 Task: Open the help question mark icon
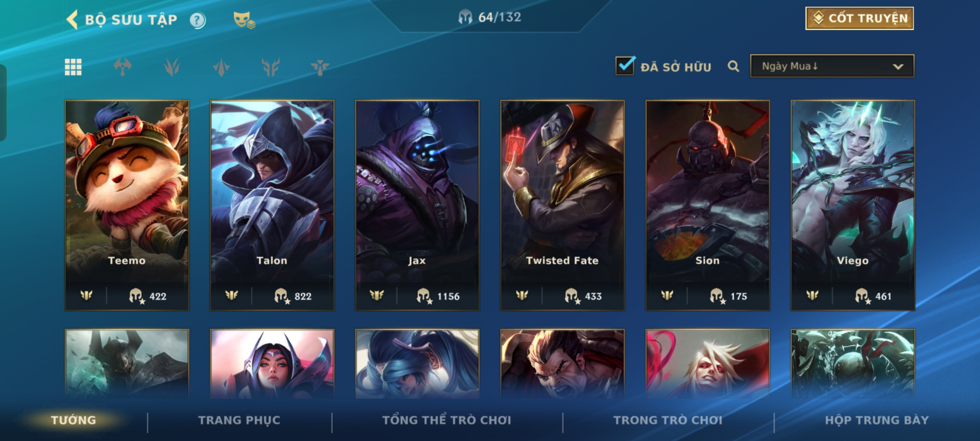pyautogui.click(x=198, y=20)
